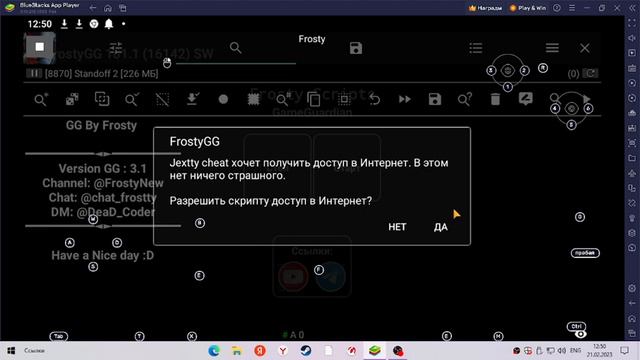Close the GameGuardian panel with the X
640x360 pixels.
585,48
